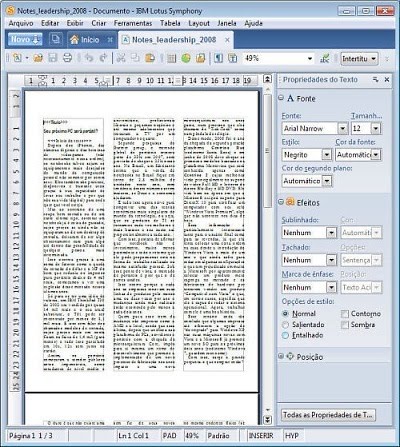Open the Criar menu

point(99,23)
